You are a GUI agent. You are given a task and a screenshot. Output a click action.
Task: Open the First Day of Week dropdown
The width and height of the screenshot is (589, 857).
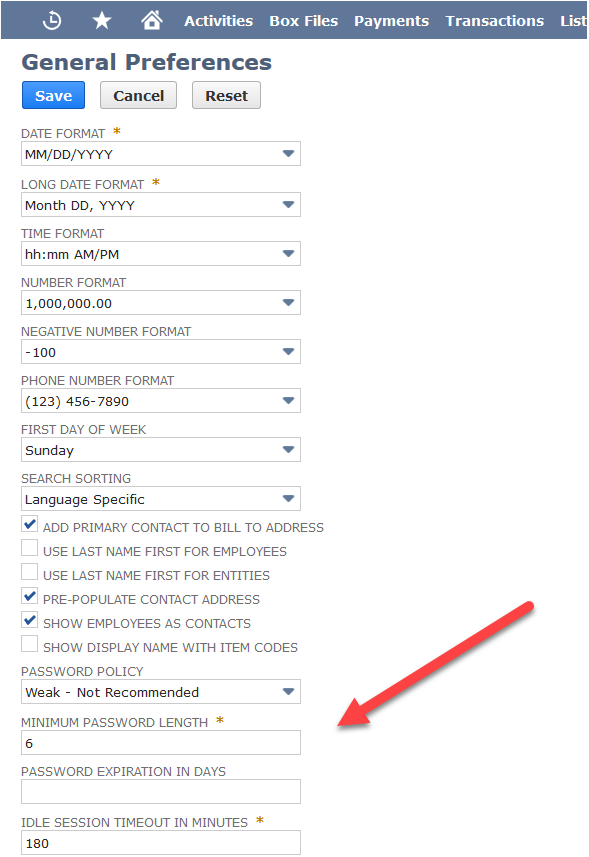(x=161, y=450)
